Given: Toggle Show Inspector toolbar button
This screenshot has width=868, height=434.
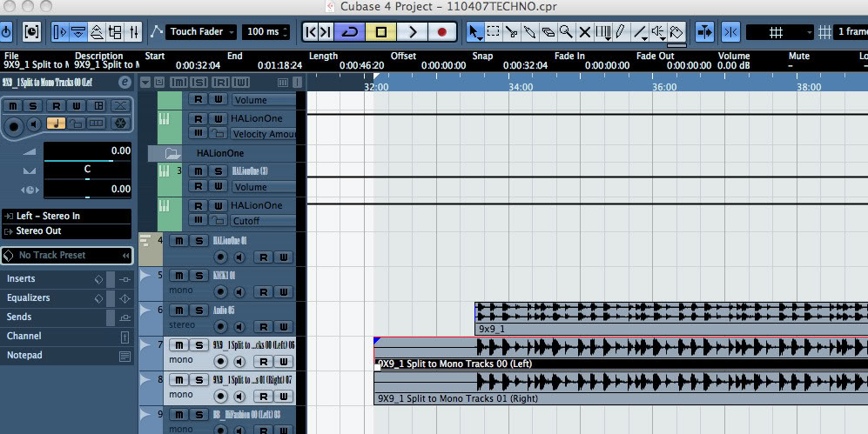Looking at the screenshot, I should (x=60, y=32).
